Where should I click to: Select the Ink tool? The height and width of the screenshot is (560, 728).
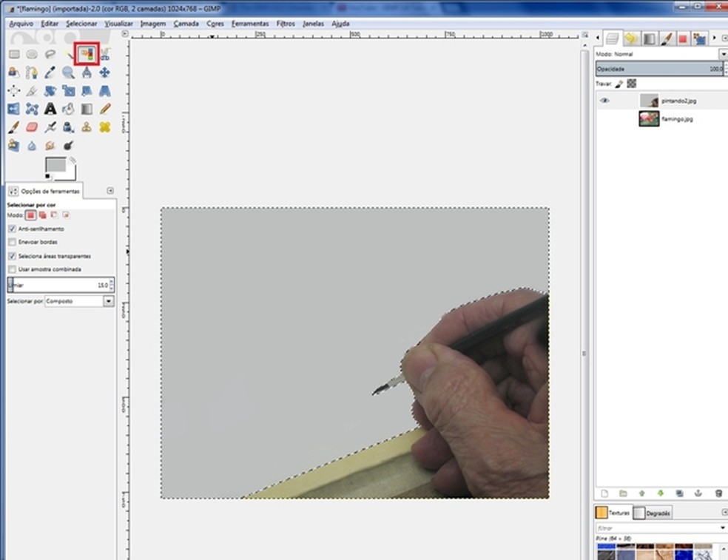pos(68,127)
